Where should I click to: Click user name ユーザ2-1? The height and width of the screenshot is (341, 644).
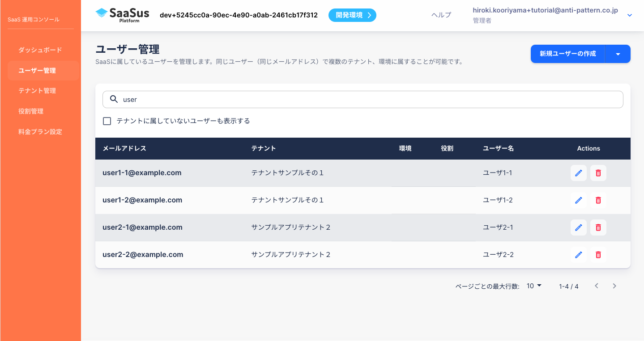(498, 227)
